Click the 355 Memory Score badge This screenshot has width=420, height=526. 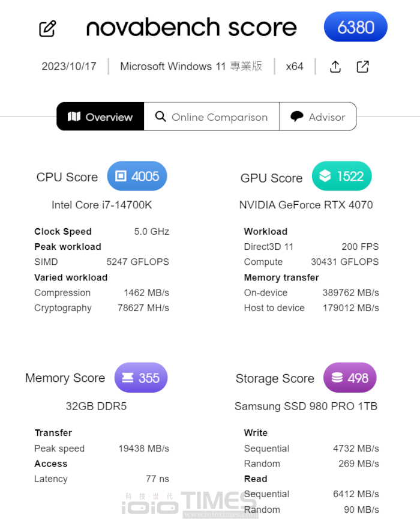coord(141,378)
